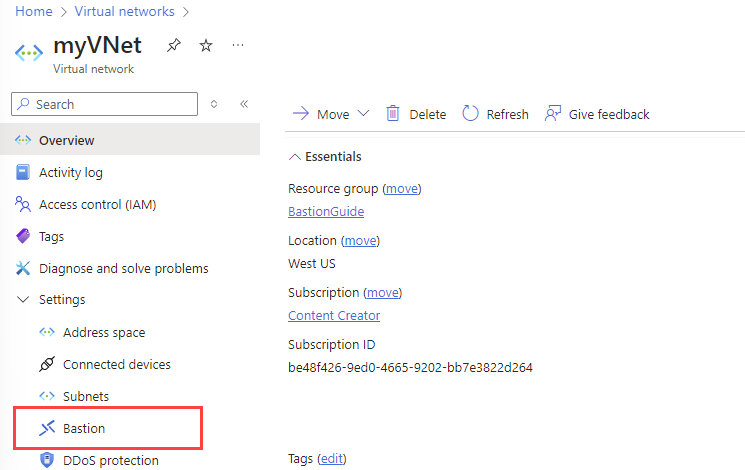
Task: Click the Bastion icon in Settings
Action: 47,428
